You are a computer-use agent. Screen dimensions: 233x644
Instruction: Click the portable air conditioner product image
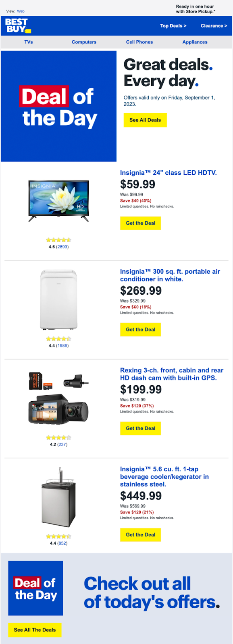pos(59,300)
